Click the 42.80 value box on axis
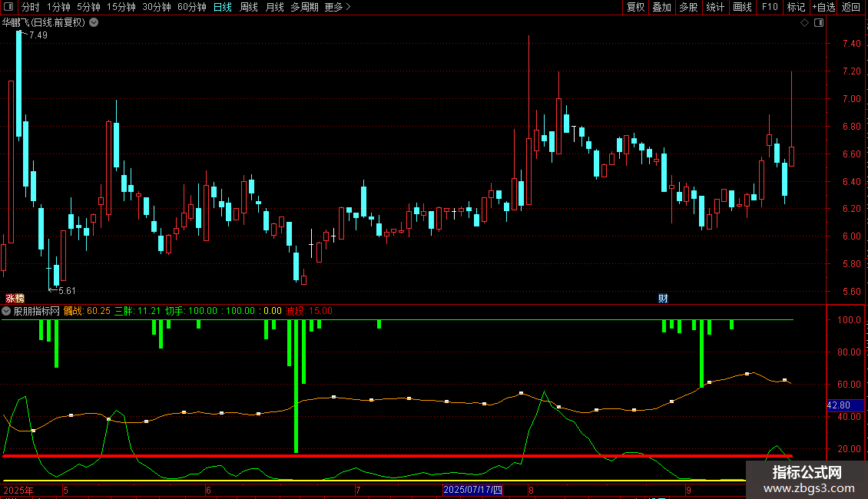The width and height of the screenshot is (868, 499). (x=845, y=405)
